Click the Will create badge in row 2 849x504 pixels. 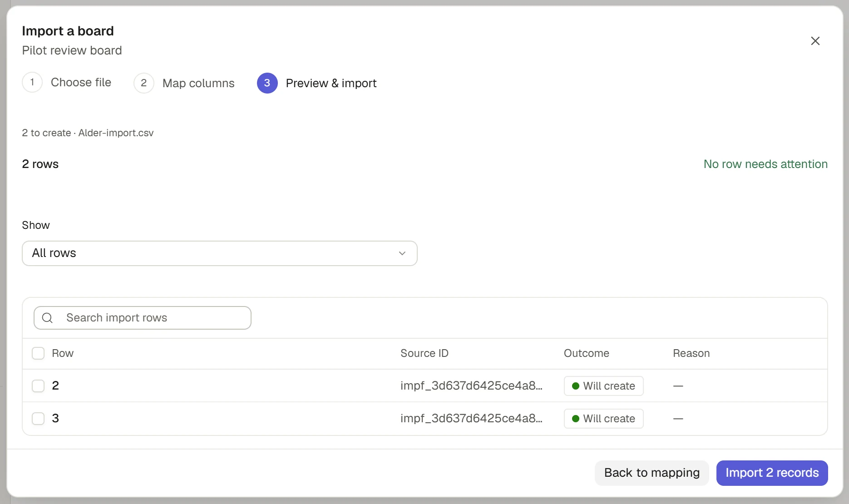point(603,386)
